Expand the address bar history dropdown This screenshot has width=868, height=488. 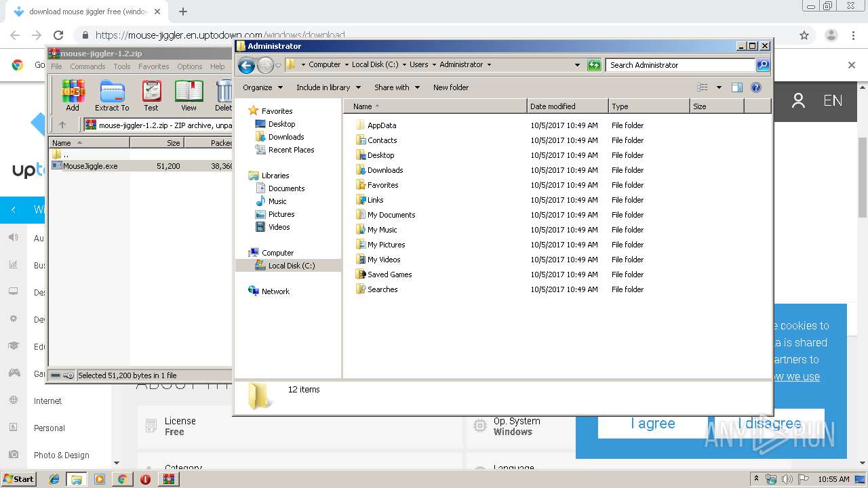click(577, 65)
